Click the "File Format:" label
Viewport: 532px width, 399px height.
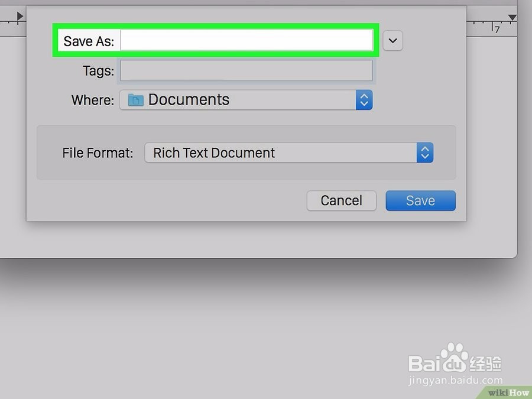click(98, 153)
